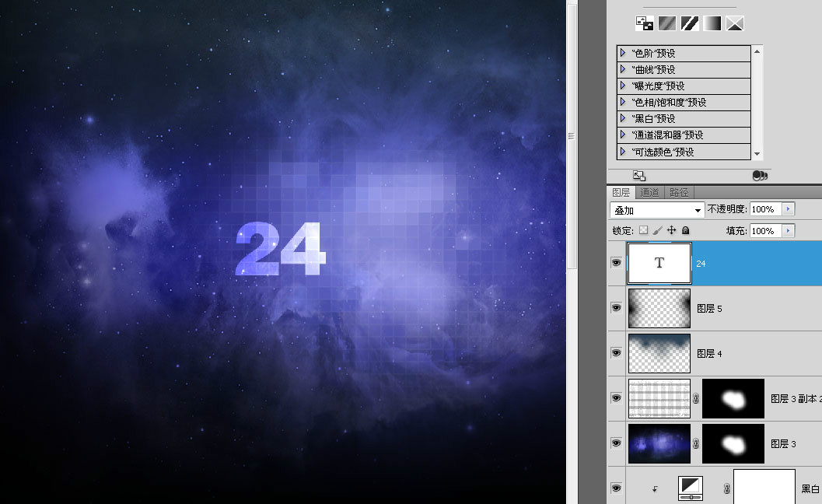This screenshot has width=822, height=504.
Task: Click mask link icon on 图层 3
Action: [x=696, y=443]
